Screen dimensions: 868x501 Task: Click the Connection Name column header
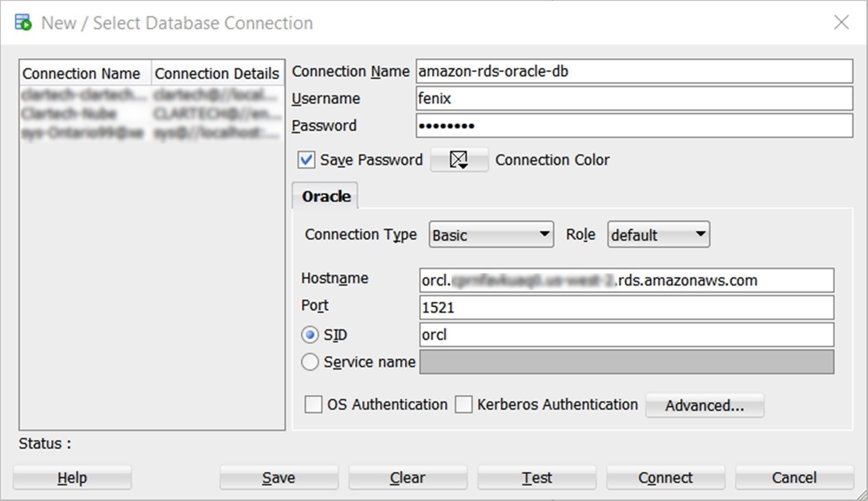[85, 73]
